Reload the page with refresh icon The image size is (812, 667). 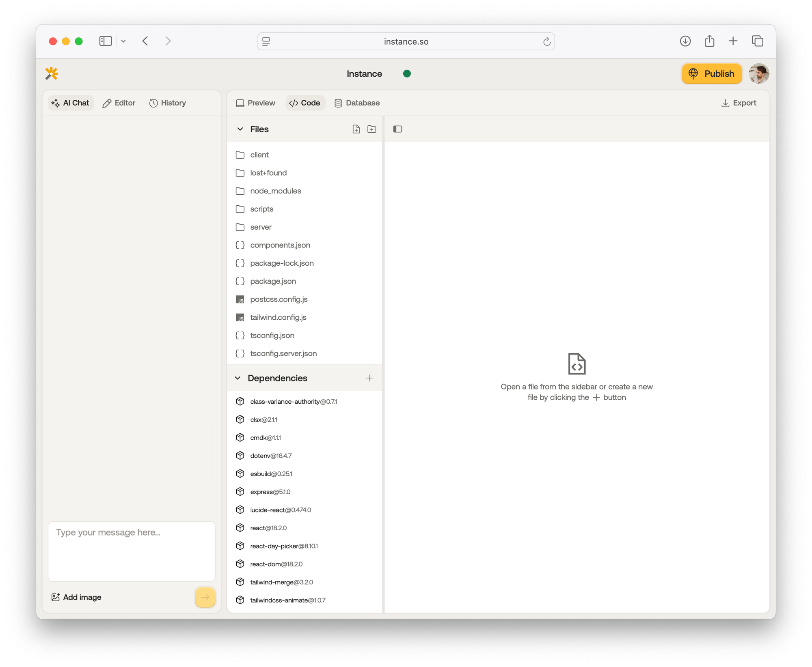[546, 41]
